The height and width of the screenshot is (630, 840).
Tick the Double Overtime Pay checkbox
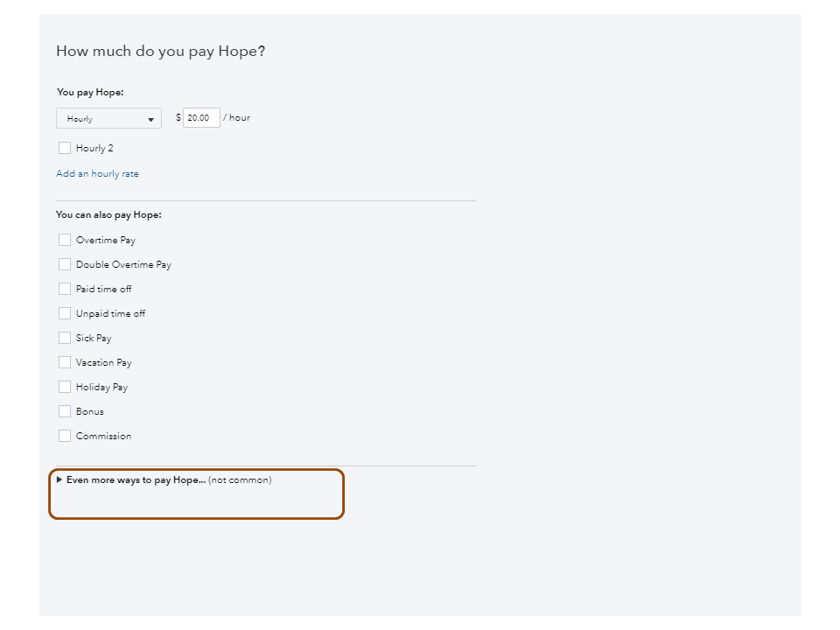click(x=65, y=264)
